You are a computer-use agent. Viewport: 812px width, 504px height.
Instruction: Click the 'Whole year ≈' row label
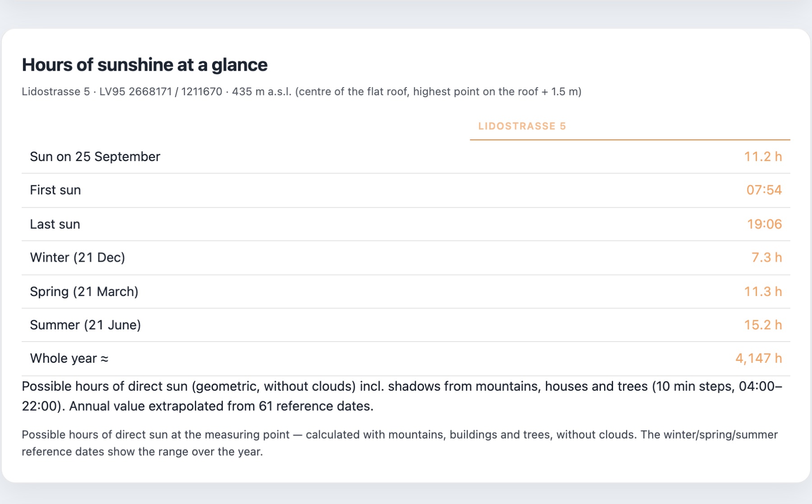[69, 358]
